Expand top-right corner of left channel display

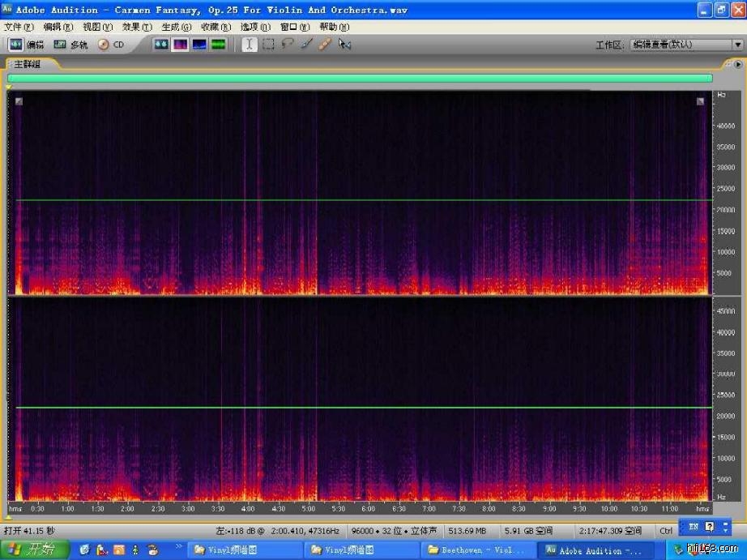pos(700,101)
